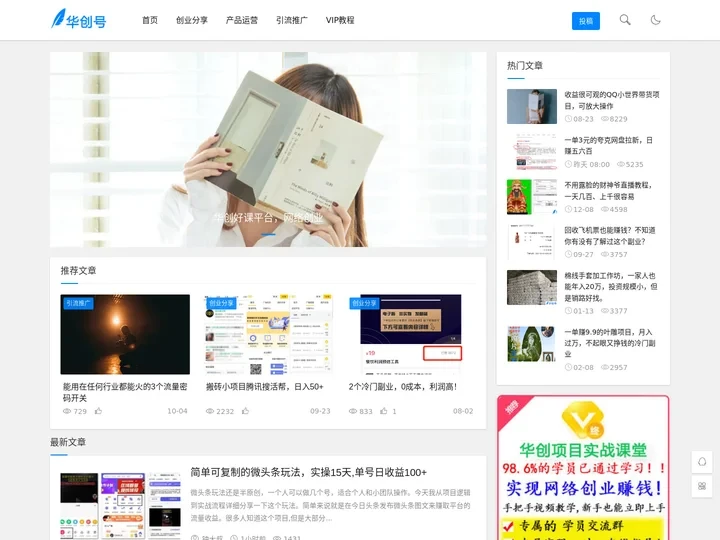Image resolution: width=720 pixels, height=540 pixels.
Task: Click eye icon beside 4598 views
Action: click(605, 209)
